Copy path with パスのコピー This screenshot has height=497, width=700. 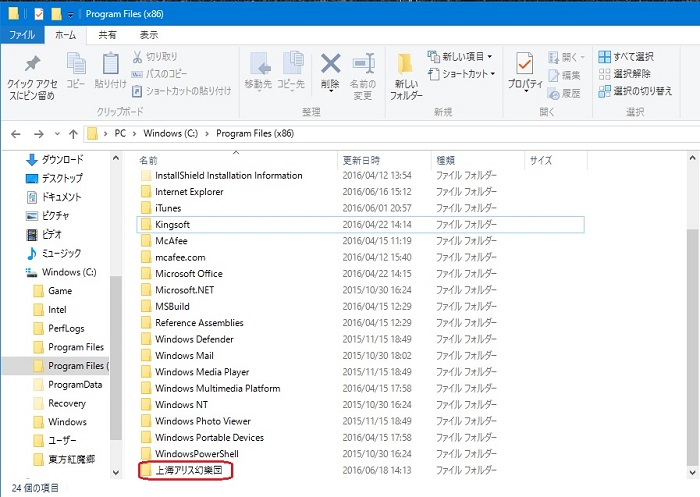click(x=159, y=74)
